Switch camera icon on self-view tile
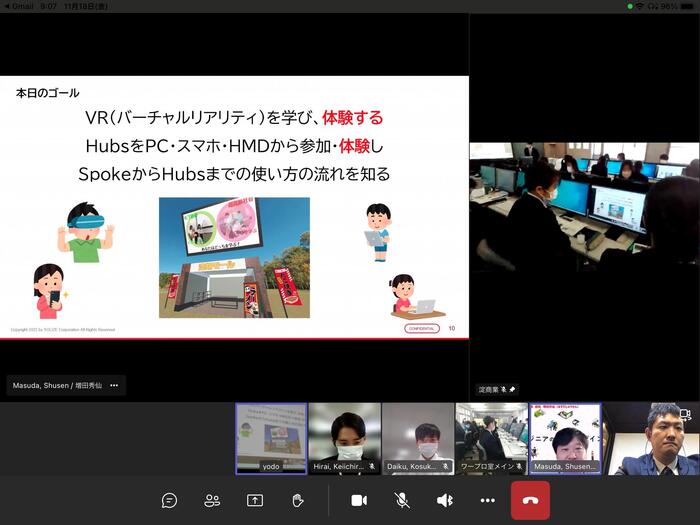 (685, 415)
